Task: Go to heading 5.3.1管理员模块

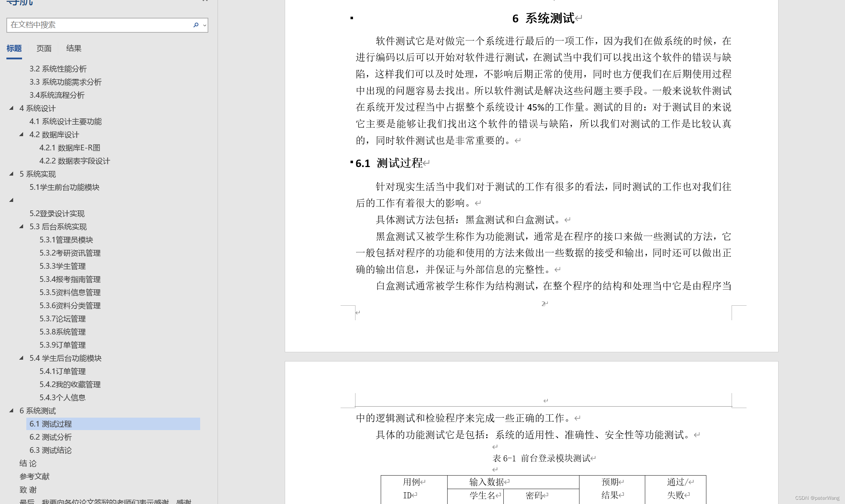Action: [x=66, y=240]
